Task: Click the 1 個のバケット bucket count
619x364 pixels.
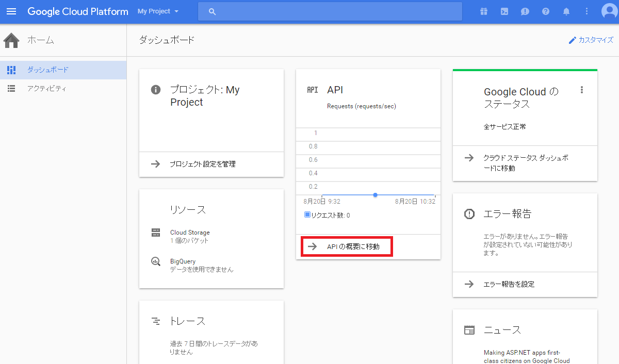Action: (x=189, y=241)
